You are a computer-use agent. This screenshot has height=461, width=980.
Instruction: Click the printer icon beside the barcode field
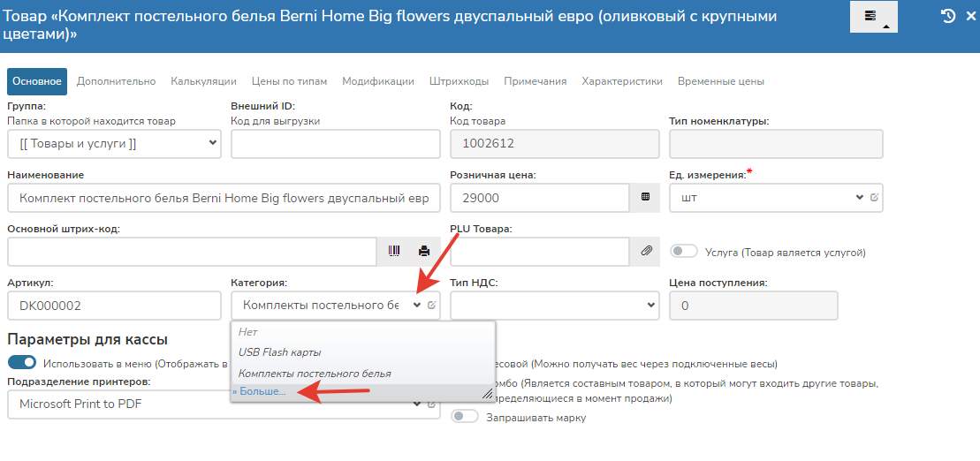click(423, 252)
